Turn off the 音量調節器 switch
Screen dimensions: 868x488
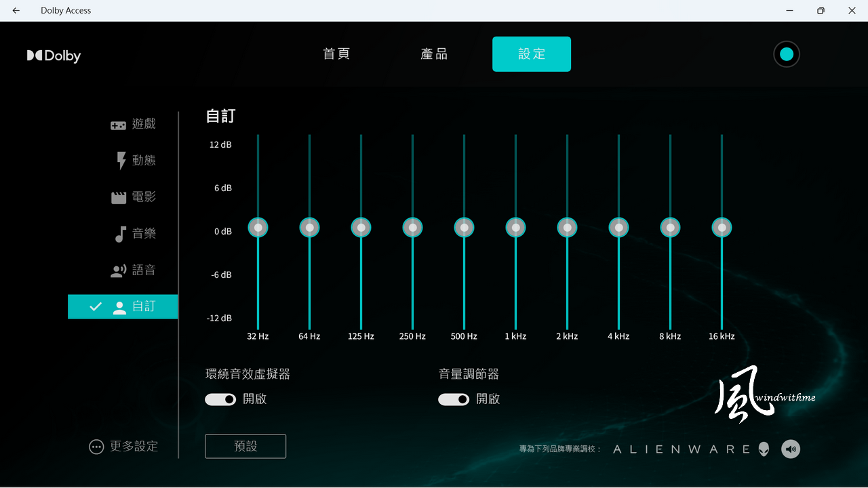click(454, 399)
